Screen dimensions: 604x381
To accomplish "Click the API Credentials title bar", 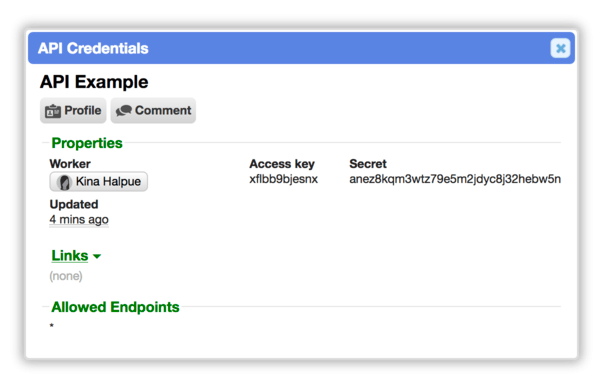I will click(x=302, y=48).
